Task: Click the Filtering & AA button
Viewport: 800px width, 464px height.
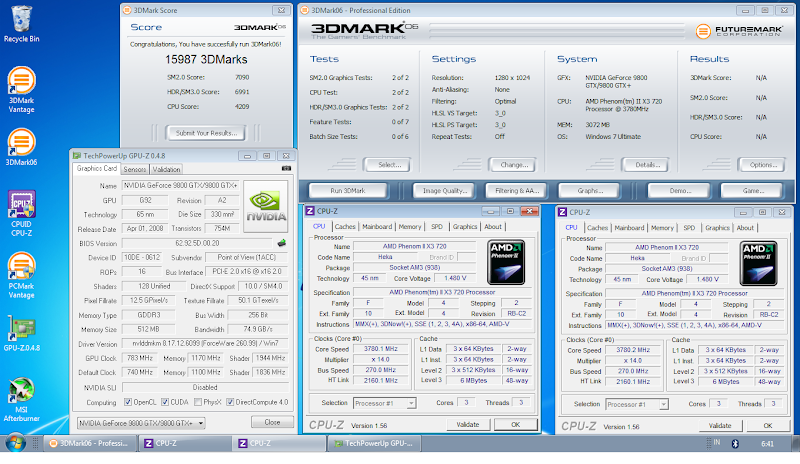Action: 517,191
